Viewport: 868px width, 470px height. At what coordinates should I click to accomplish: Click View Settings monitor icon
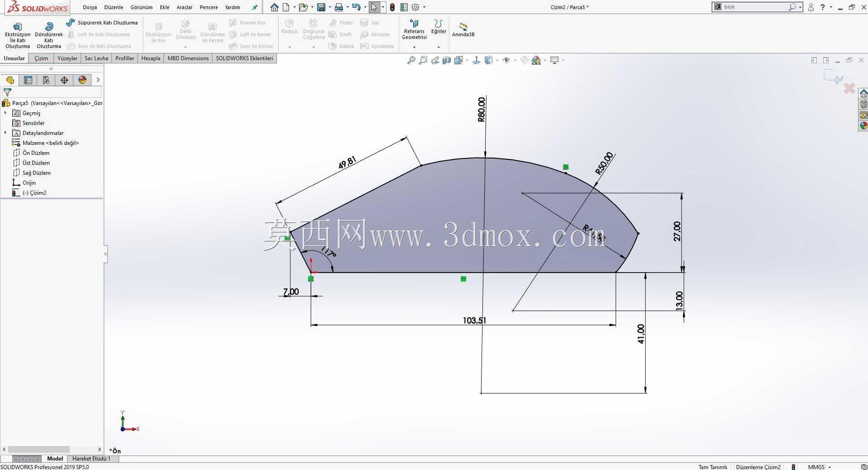[x=555, y=60]
